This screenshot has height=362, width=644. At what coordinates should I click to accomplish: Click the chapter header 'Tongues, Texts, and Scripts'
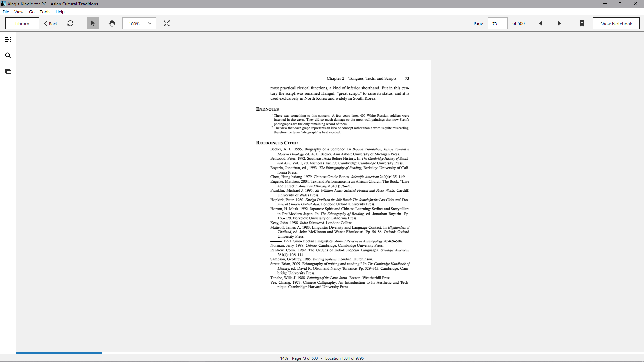point(372,78)
